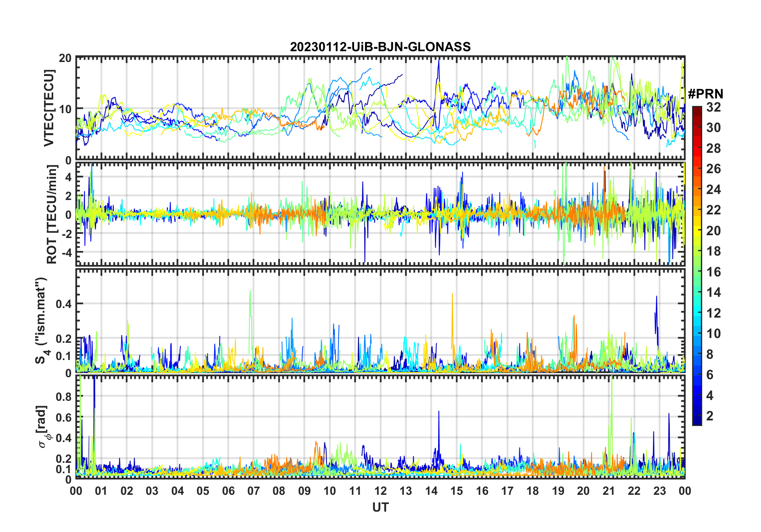Select the ROT [TECU/min] y-axis label

point(52,214)
